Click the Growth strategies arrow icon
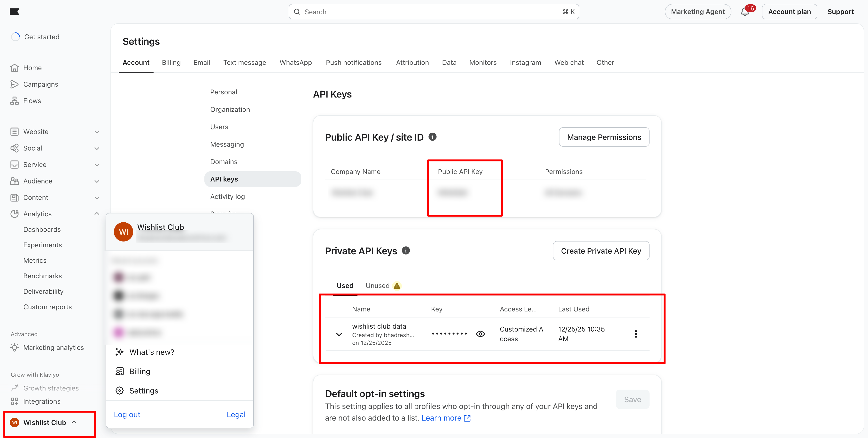This screenshot has width=868, height=438. (15, 388)
